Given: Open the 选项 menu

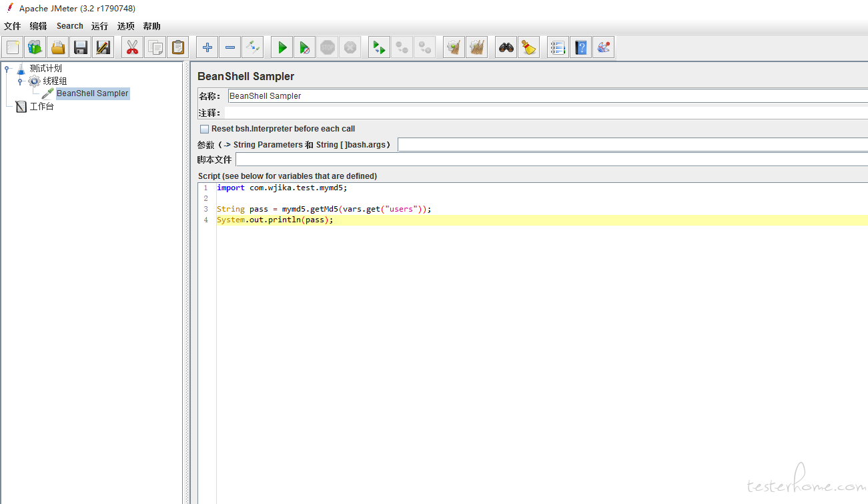Looking at the screenshot, I should (126, 26).
